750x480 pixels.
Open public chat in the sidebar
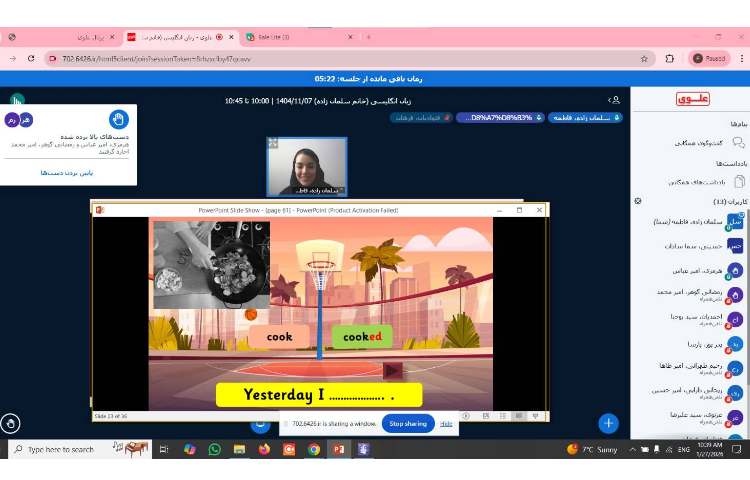[x=702, y=143]
